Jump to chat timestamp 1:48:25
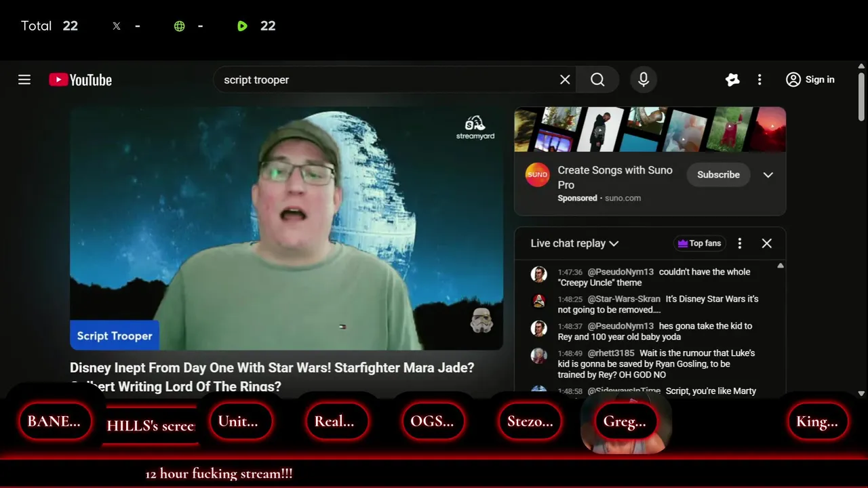This screenshot has width=868, height=488. point(570,299)
